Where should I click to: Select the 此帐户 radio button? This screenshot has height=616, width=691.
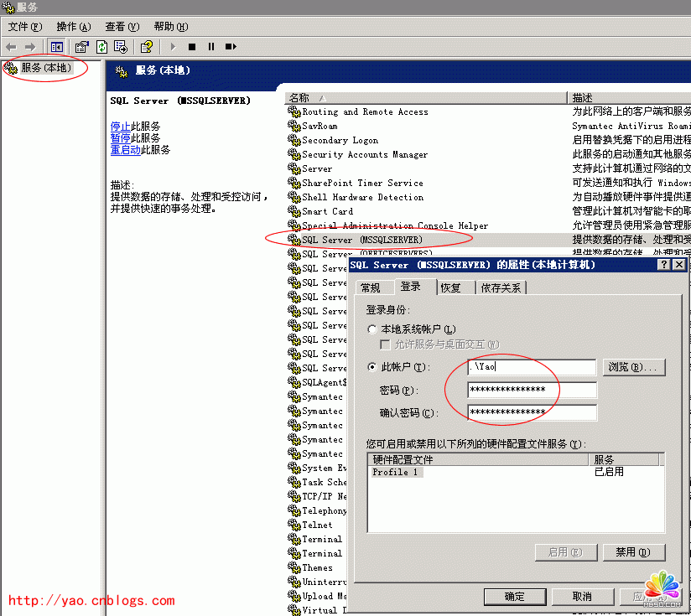(x=372, y=367)
